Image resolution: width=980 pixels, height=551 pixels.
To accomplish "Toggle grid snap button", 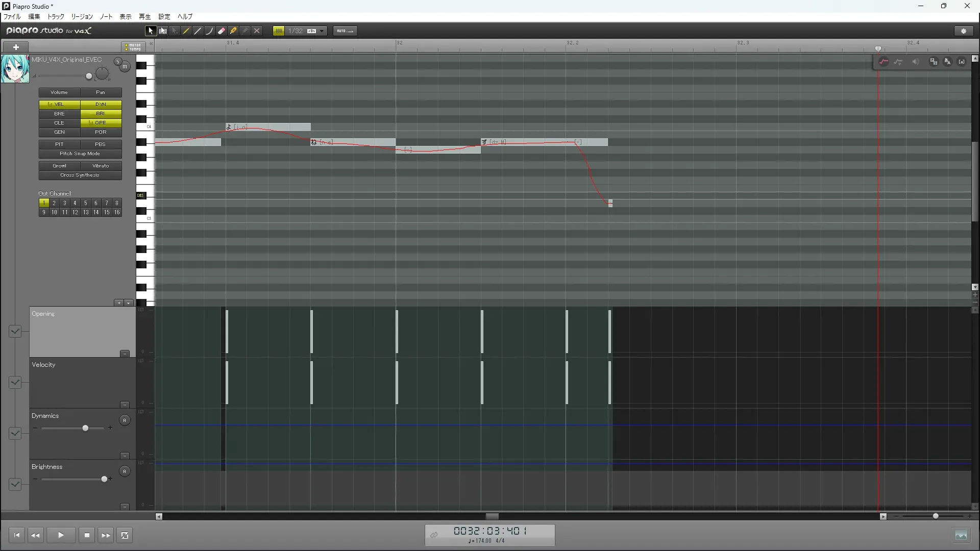I will pos(279,31).
